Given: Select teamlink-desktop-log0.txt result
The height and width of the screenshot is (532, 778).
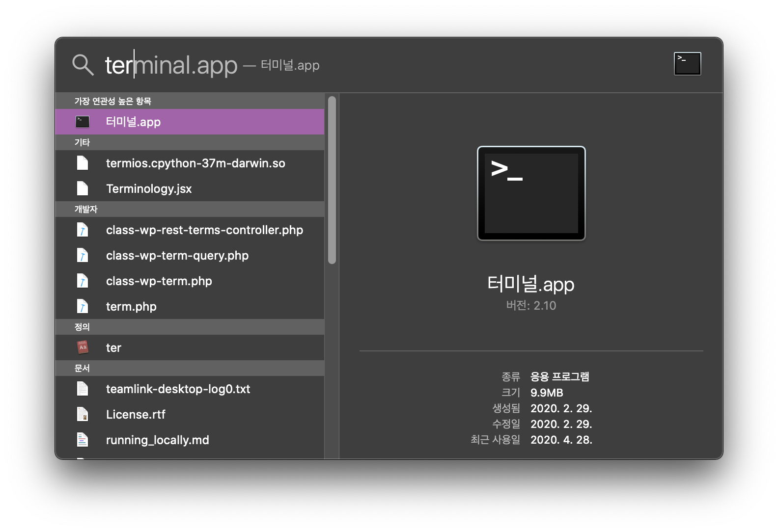Looking at the screenshot, I should [190, 389].
